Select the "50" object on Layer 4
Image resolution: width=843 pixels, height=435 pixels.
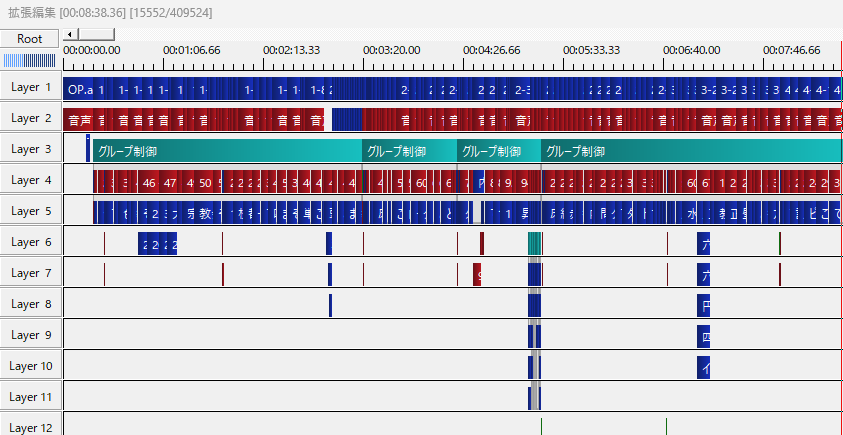click(x=205, y=182)
